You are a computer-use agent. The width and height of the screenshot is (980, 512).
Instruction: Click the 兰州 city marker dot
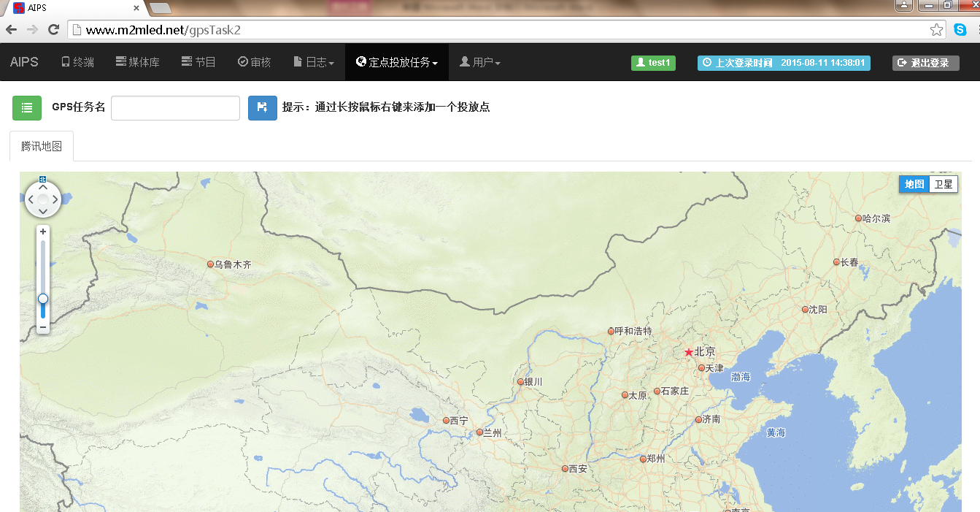click(x=479, y=432)
